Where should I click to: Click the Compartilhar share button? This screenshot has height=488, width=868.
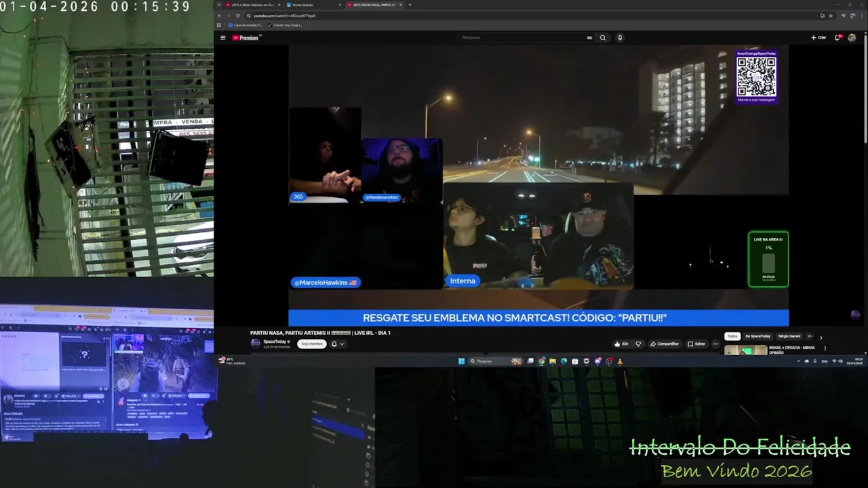point(665,344)
